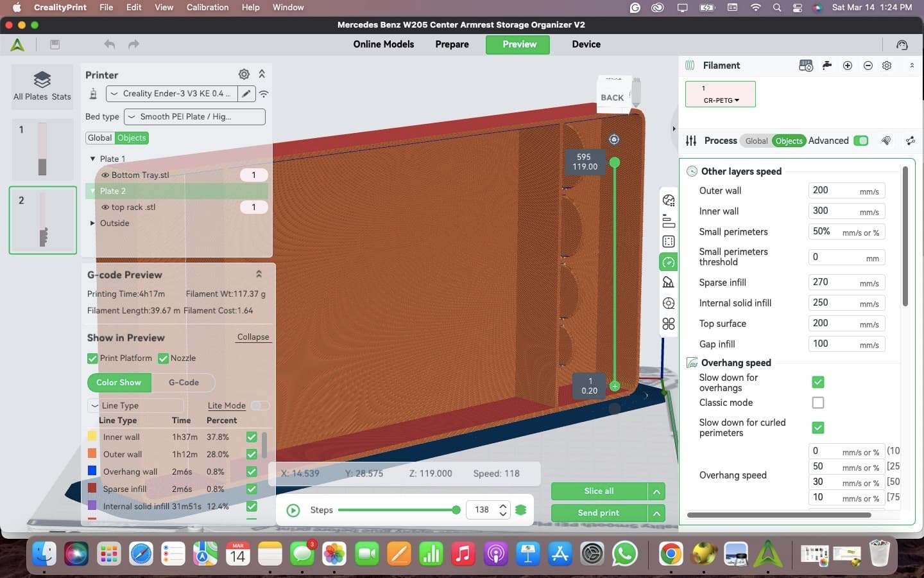The height and width of the screenshot is (578, 924).
Task: Click the headset support icon at top right
Action: [902, 44]
